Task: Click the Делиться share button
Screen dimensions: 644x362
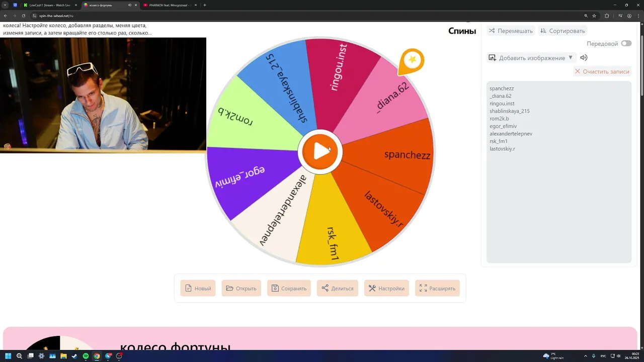Action: coord(338,288)
